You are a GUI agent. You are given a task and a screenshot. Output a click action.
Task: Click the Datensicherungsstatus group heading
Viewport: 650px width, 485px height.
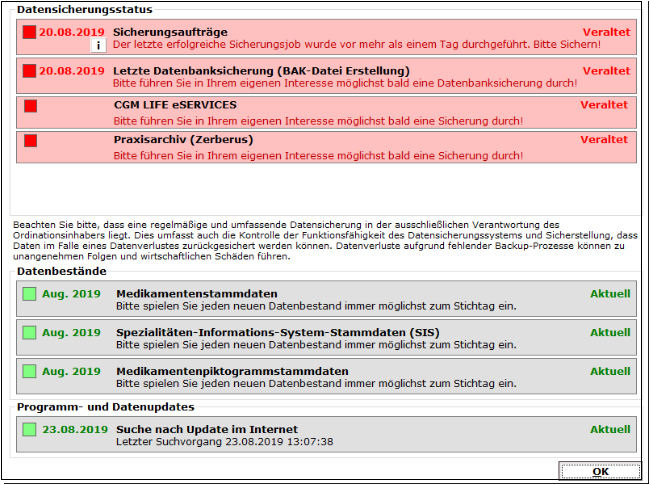[x=85, y=9]
